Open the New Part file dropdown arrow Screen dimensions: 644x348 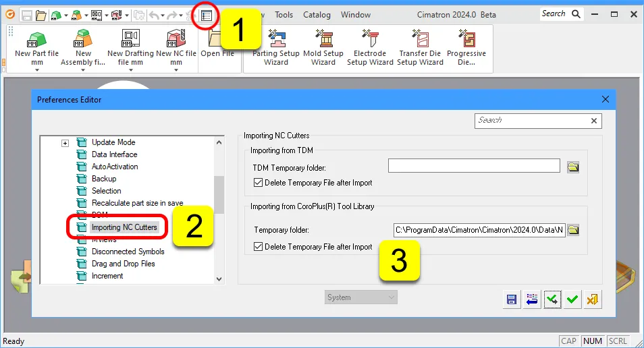pyautogui.click(x=36, y=70)
